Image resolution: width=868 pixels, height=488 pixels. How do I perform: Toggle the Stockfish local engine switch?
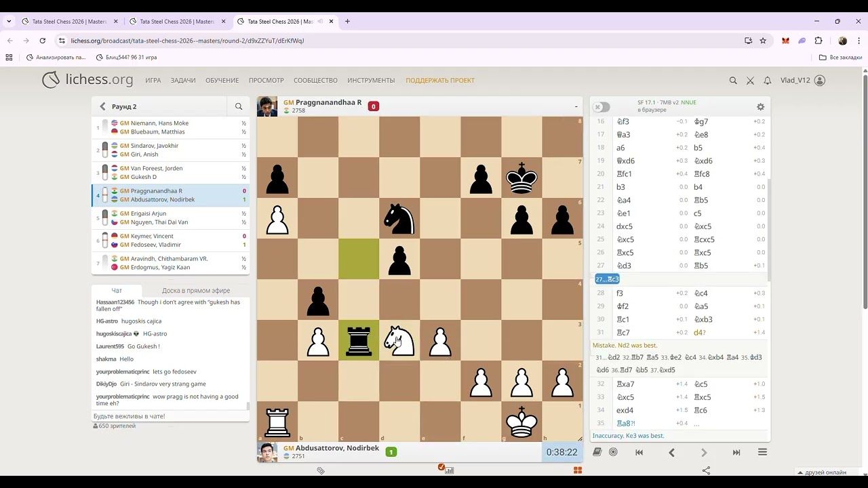coord(601,107)
